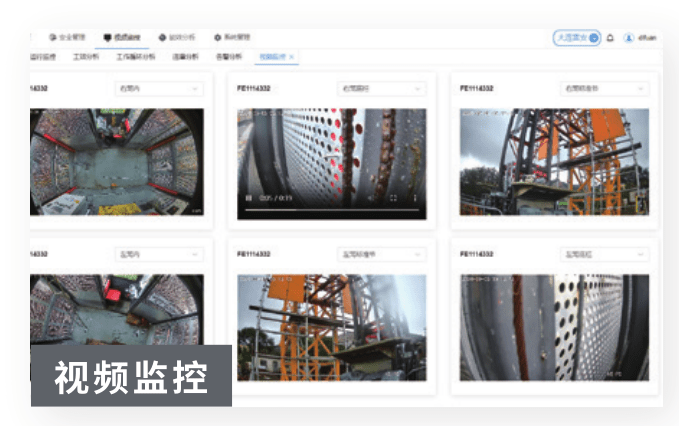Open camera dropdown on the bottom-right video card

604,255
